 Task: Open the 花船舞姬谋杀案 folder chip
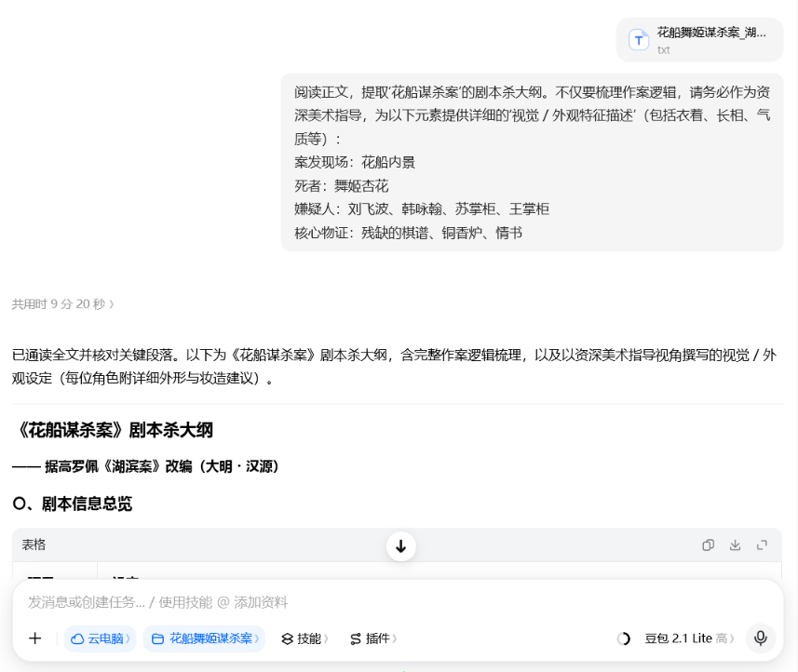(x=204, y=638)
